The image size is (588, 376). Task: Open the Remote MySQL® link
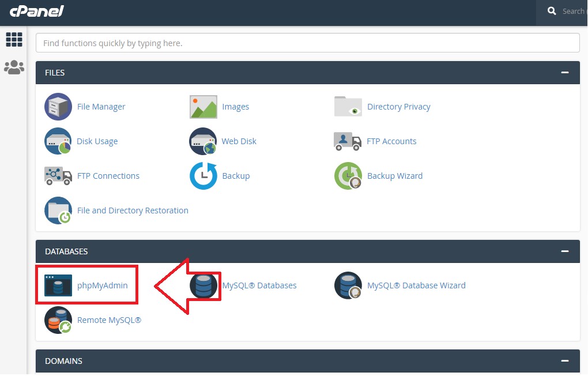coord(109,320)
